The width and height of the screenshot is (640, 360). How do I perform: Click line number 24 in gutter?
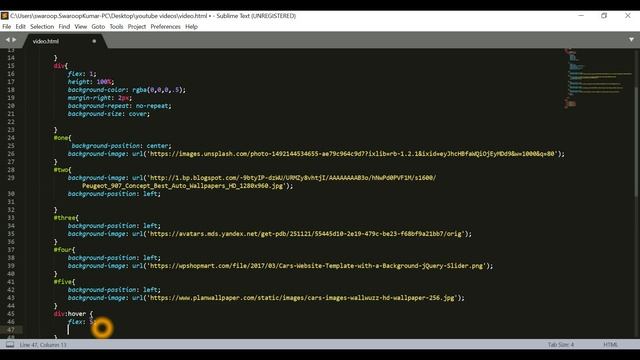tap(11, 138)
